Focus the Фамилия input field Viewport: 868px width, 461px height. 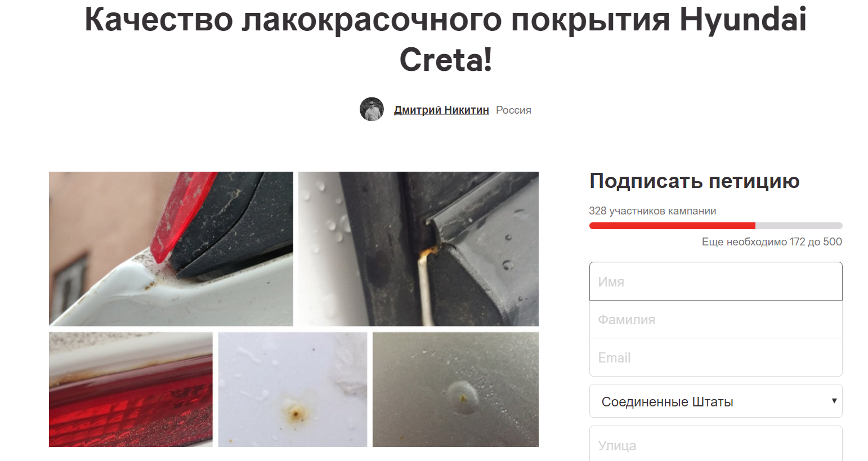716,319
